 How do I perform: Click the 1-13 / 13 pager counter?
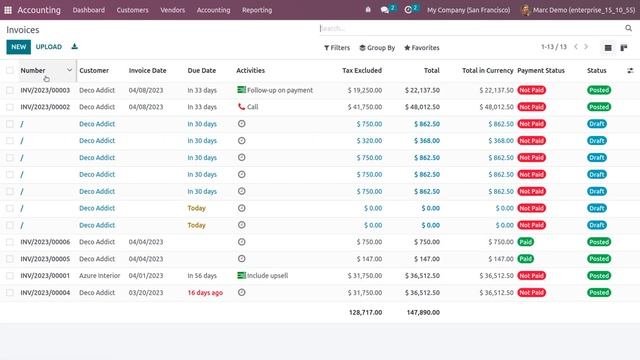554,47
